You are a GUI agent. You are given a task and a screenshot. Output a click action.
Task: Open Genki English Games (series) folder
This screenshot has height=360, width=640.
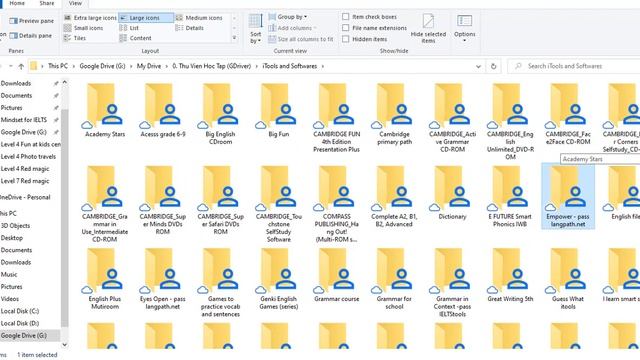[278, 278]
